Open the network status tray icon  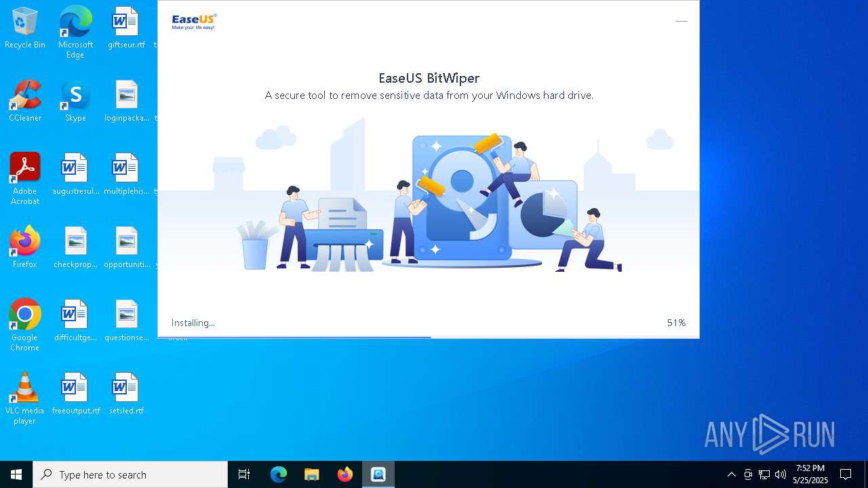[x=764, y=474]
